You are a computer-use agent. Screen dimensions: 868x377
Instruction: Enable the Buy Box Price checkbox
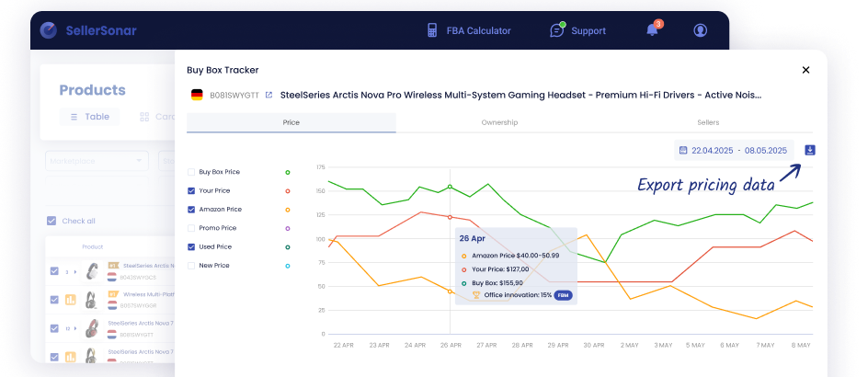[x=191, y=172]
